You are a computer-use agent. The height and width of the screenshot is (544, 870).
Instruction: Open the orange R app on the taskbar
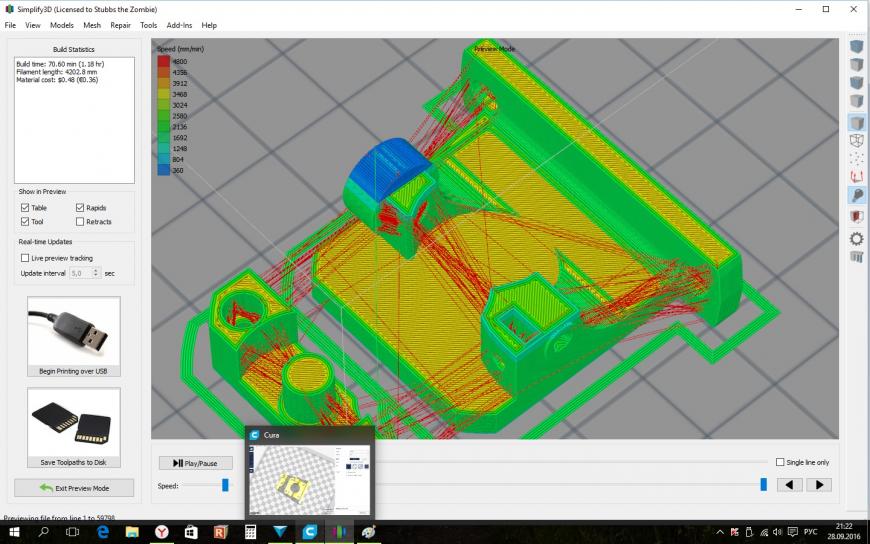pos(220,532)
